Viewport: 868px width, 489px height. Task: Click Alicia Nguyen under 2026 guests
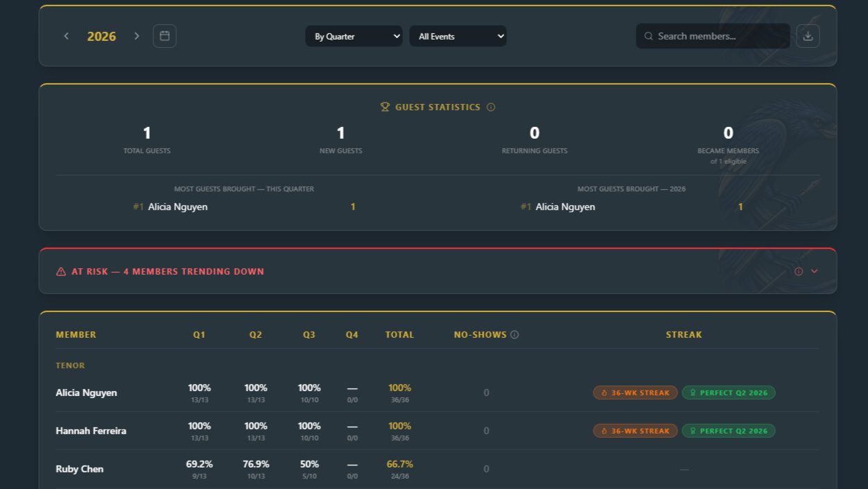pyautogui.click(x=565, y=207)
